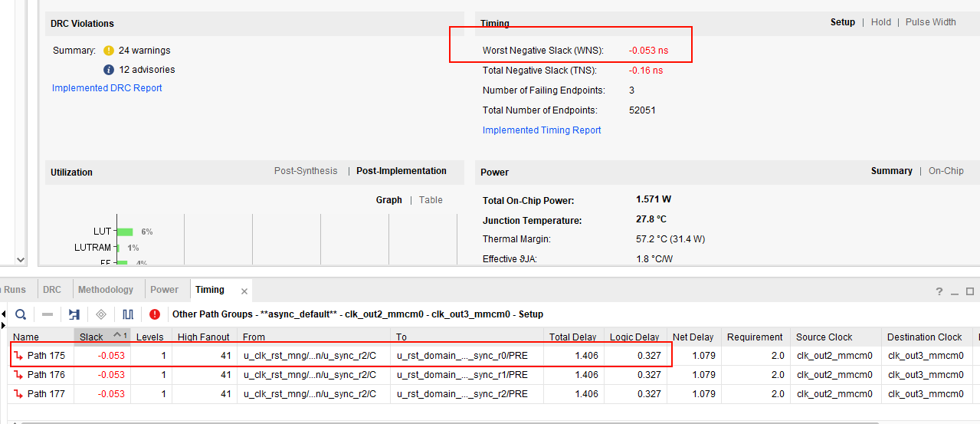The height and width of the screenshot is (424, 980).
Task: Open help with the question mark icon
Action: [x=939, y=291]
